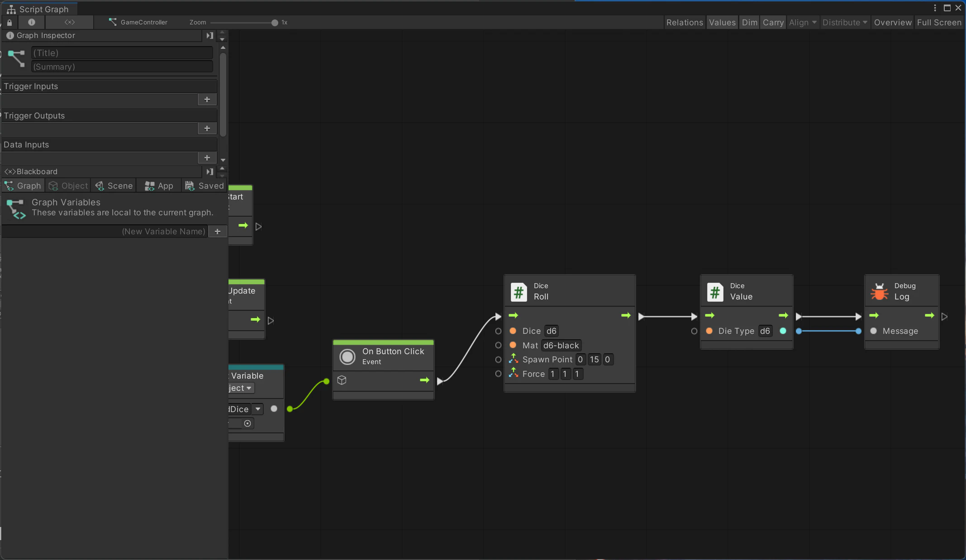Click the Dice Roll node hash icon
The image size is (966, 560).
[x=519, y=292]
